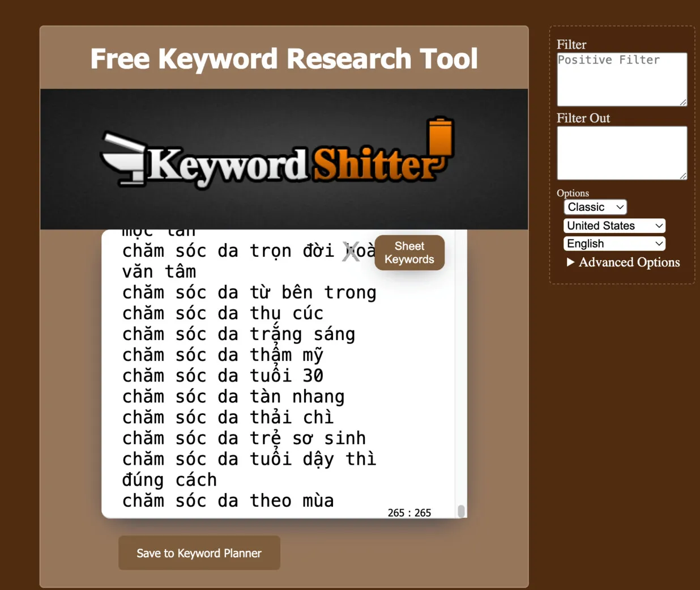Image resolution: width=700 pixels, height=590 pixels.
Task: Click the Filter section label
Action: 571,44
